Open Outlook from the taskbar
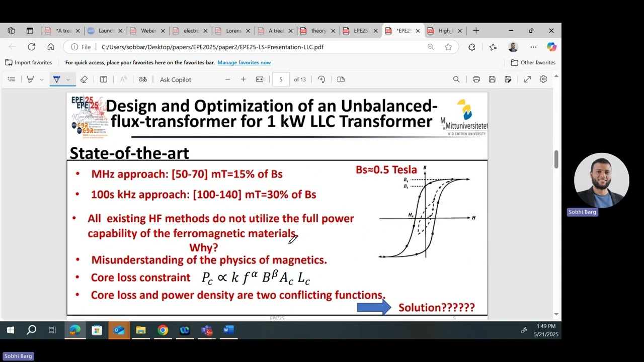The image size is (644, 362). point(119,330)
